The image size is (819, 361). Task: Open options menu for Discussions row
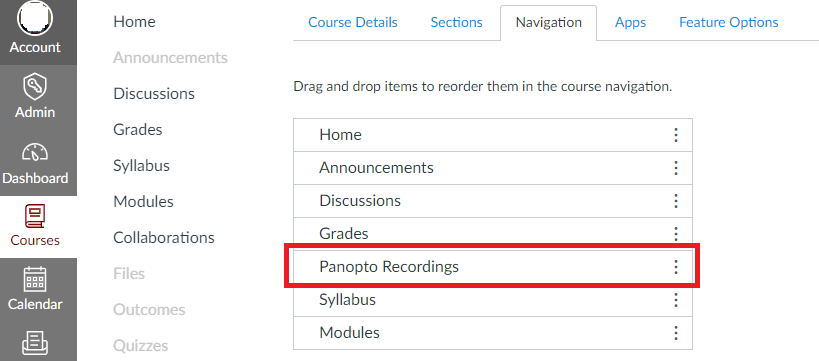tap(675, 201)
